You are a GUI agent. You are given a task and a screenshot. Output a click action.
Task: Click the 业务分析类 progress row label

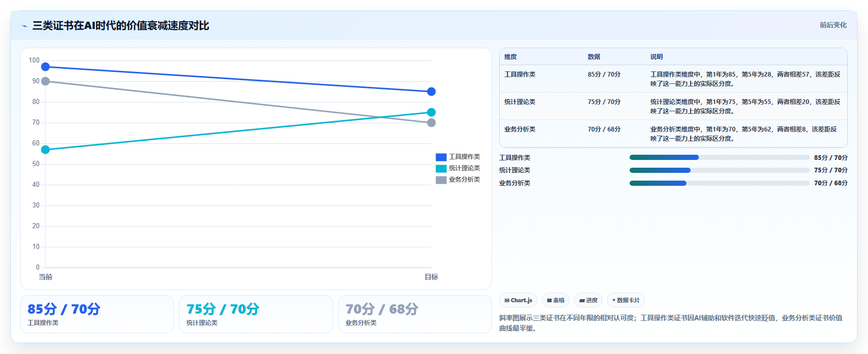coord(515,183)
